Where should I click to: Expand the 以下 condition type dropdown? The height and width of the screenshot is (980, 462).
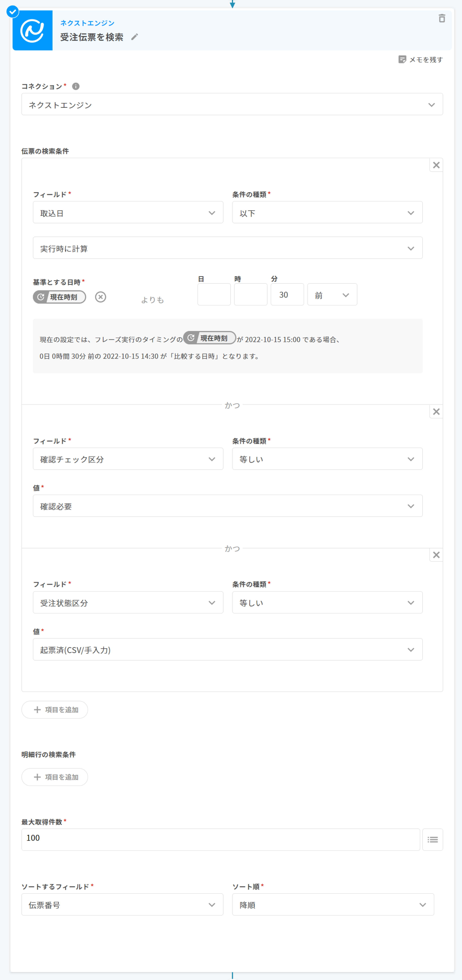[327, 213]
